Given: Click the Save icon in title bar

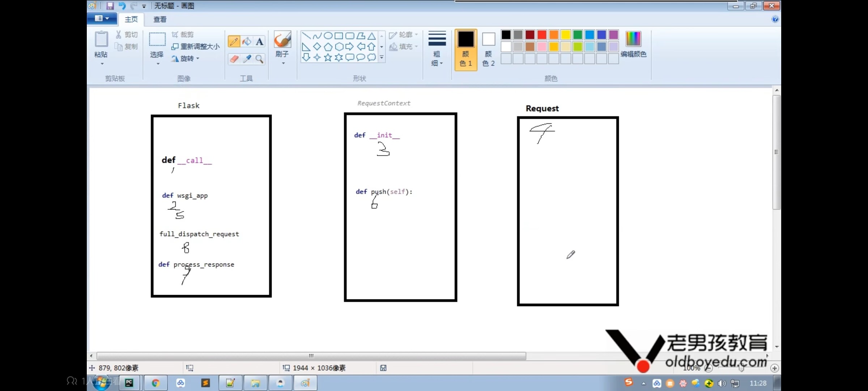Looking at the screenshot, I should [110, 6].
